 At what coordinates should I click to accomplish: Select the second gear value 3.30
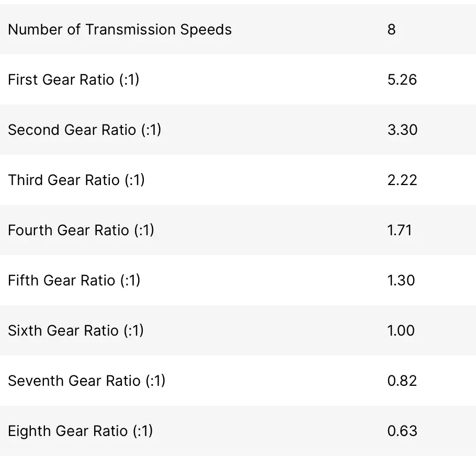coord(402,130)
